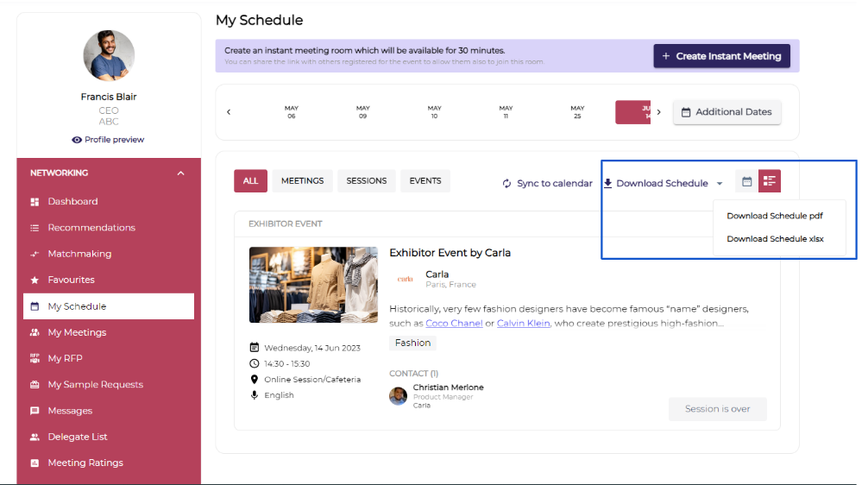Click the eye icon beside Profile preview

pyautogui.click(x=77, y=140)
